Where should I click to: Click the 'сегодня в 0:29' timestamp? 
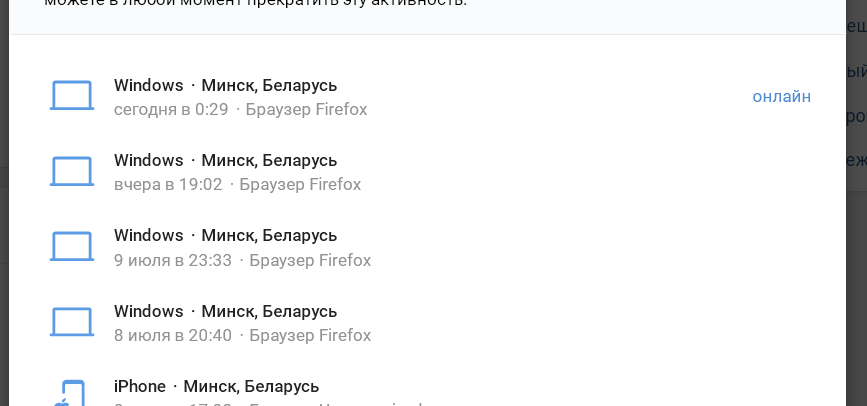pos(171,110)
